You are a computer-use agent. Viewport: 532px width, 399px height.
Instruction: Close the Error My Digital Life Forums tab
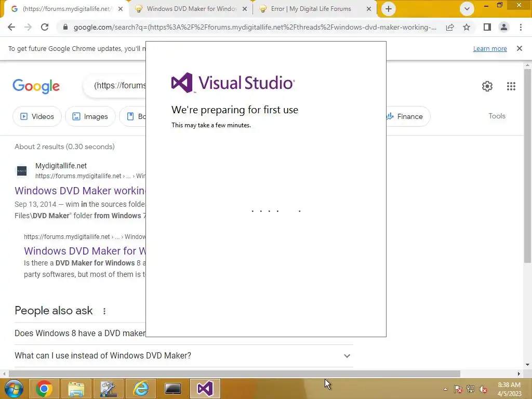click(369, 9)
